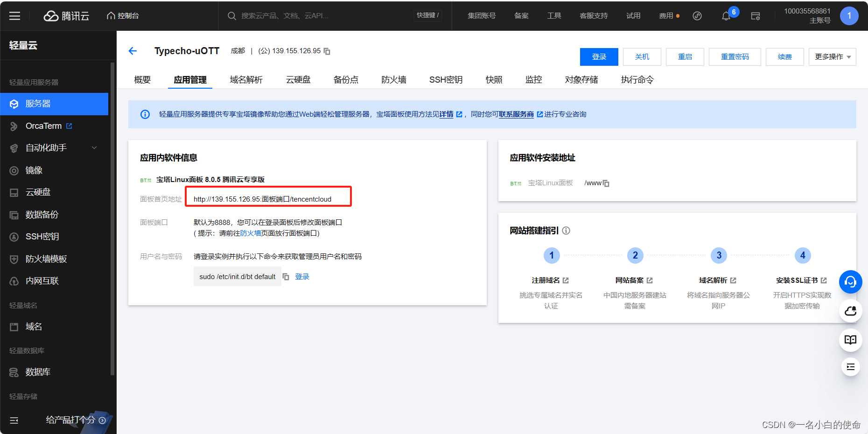Click the 登录 link beside the command

pyautogui.click(x=302, y=277)
